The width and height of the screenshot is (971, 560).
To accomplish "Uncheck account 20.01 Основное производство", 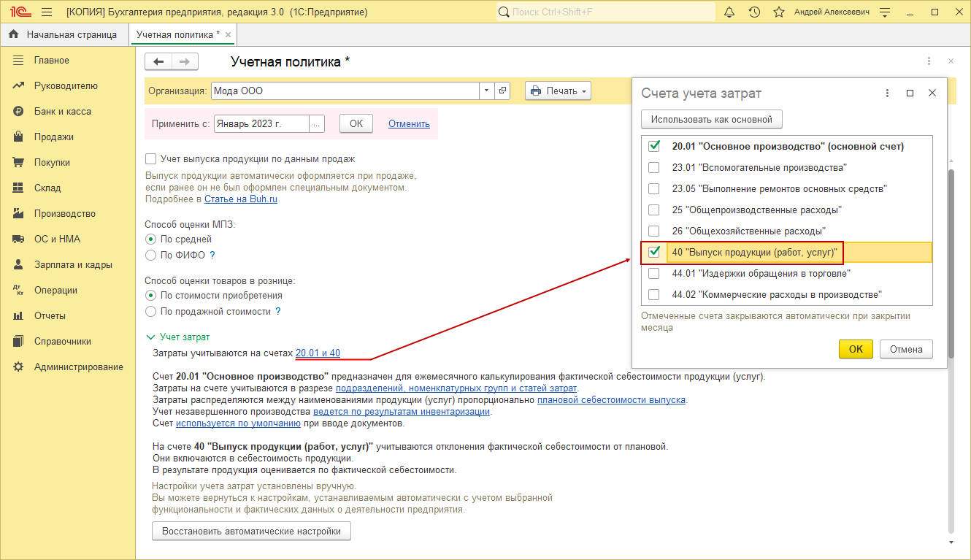I will click(x=654, y=146).
